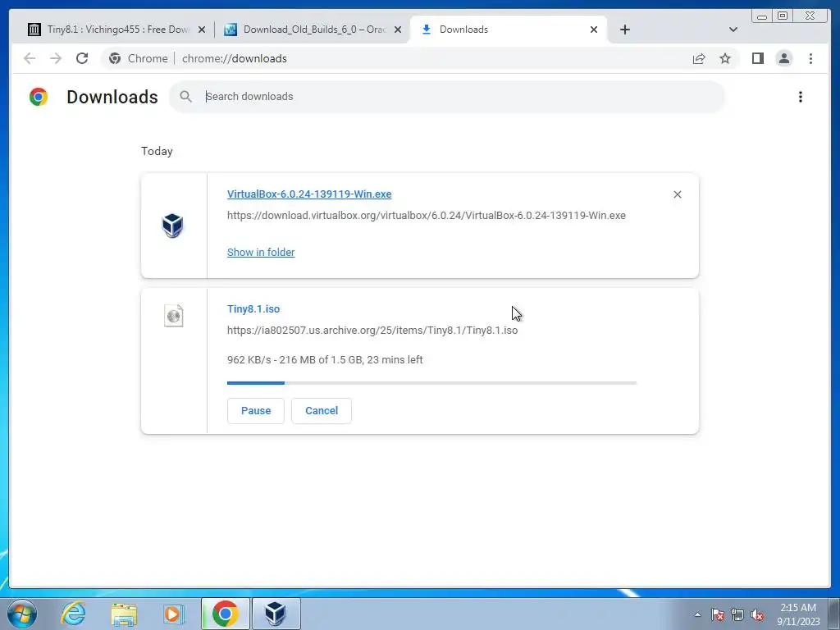Remove VirtualBox download from list
The image size is (840, 630).
point(677,194)
